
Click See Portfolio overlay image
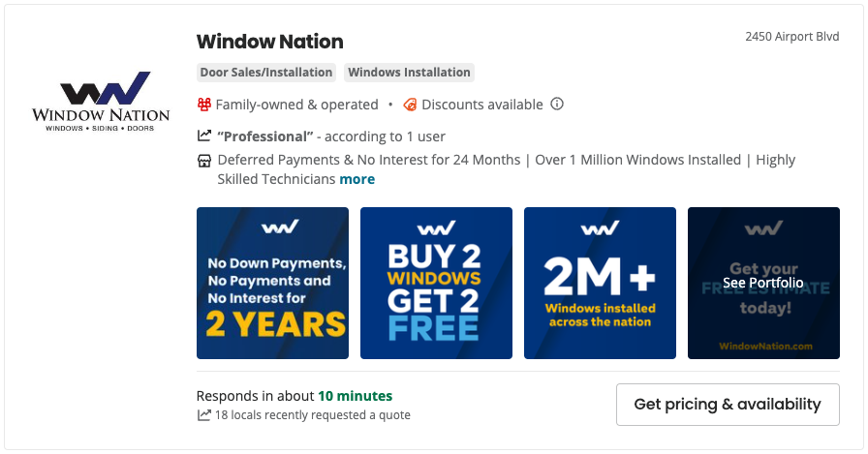tap(763, 283)
